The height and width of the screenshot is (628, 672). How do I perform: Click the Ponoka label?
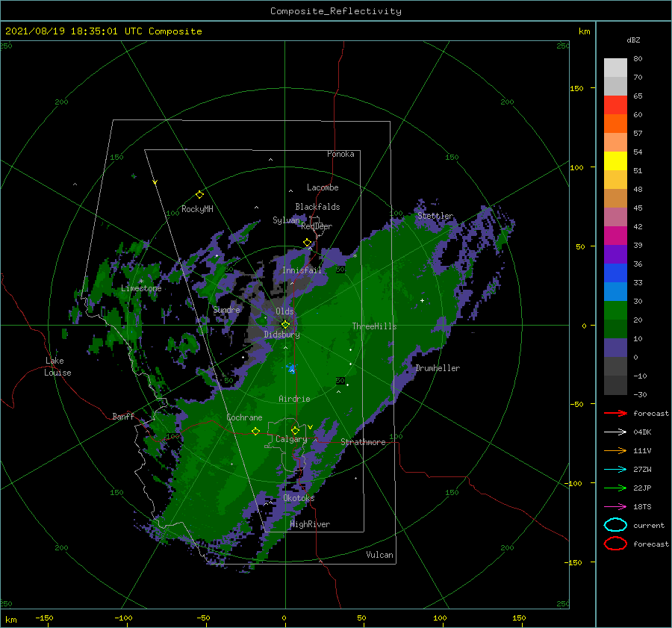[340, 154]
